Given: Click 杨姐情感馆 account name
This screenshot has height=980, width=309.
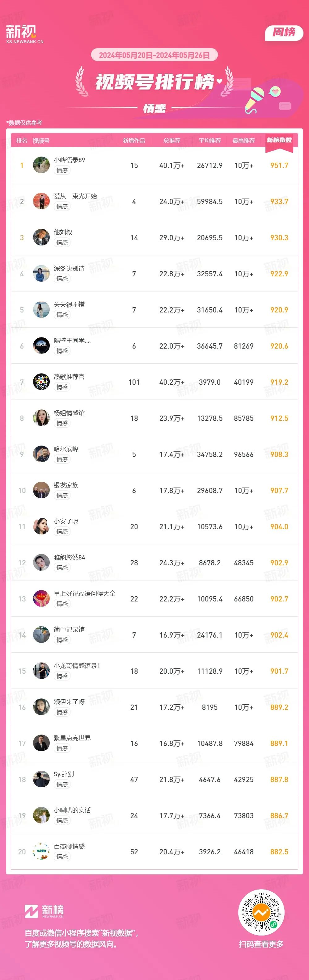Looking at the screenshot, I should point(69,413).
